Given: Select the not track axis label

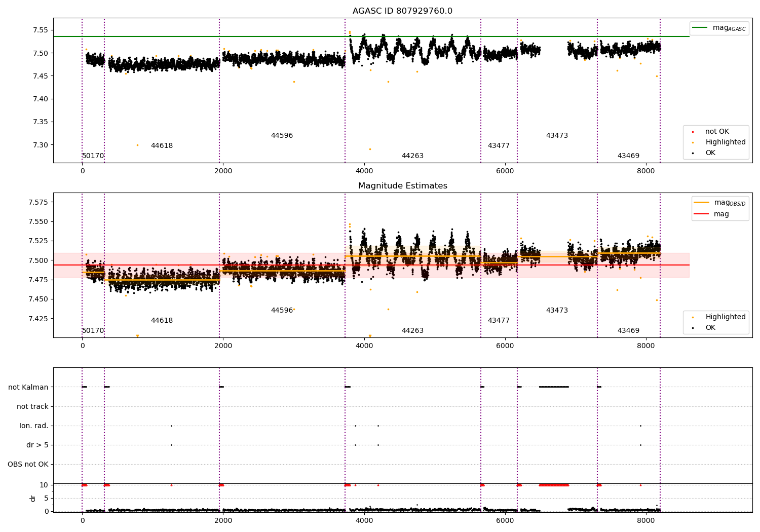Looking at the screenshot, I should click(32, 406).
